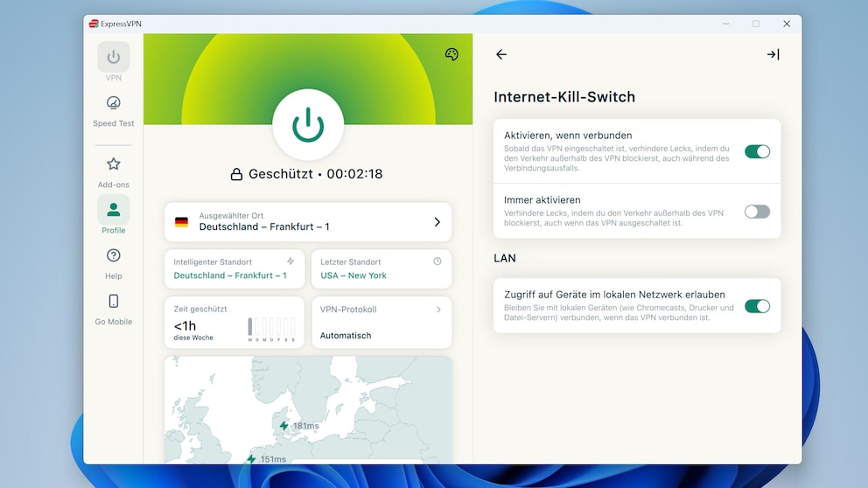Click the lock icon beside Geschützt
Viewport: 868px width, 488px height.
point(236,174)
